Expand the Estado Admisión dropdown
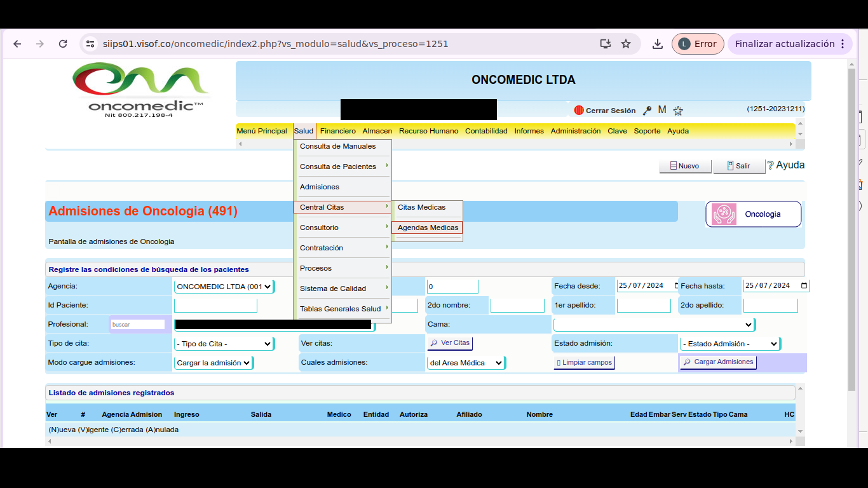 coord(729,344)
